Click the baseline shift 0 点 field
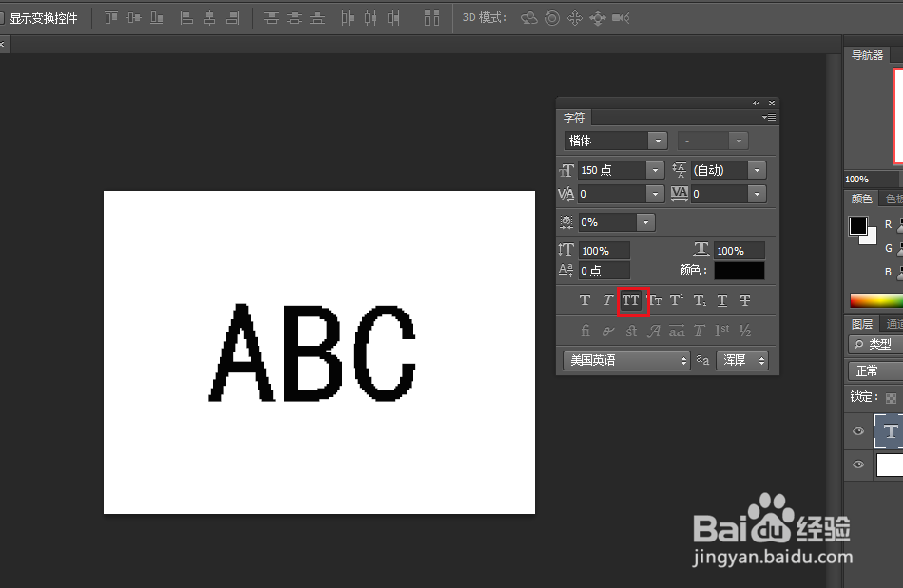The image size is (903, 588). click(605, 271)
